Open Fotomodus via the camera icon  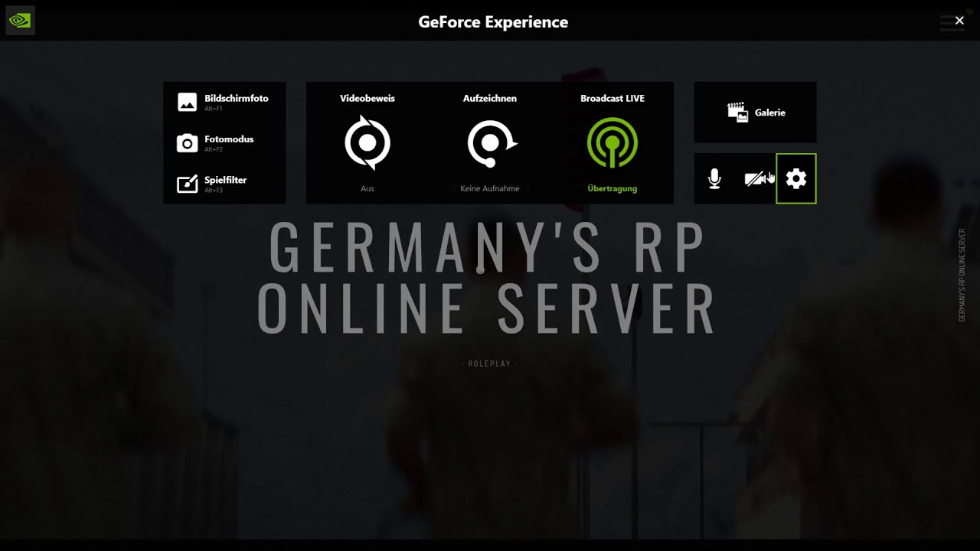point(188,143)
